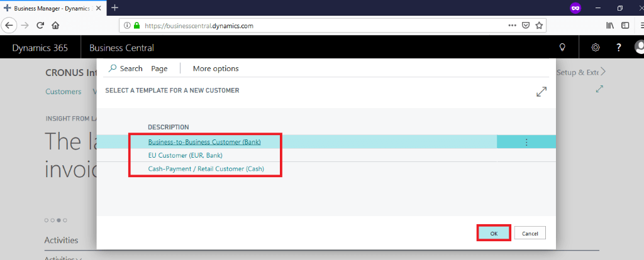Click the Description column header

[x=169, y=127]
